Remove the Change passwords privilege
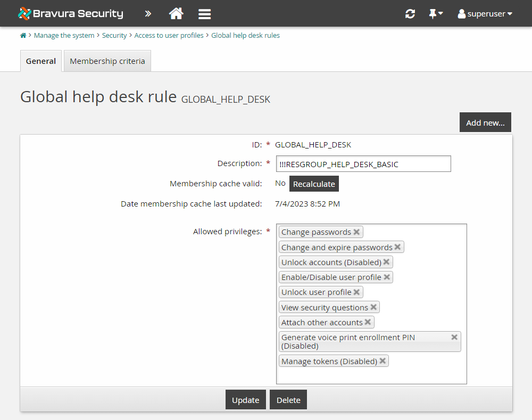The width and height of the screenshot is (532, 420). pos(356,232)
